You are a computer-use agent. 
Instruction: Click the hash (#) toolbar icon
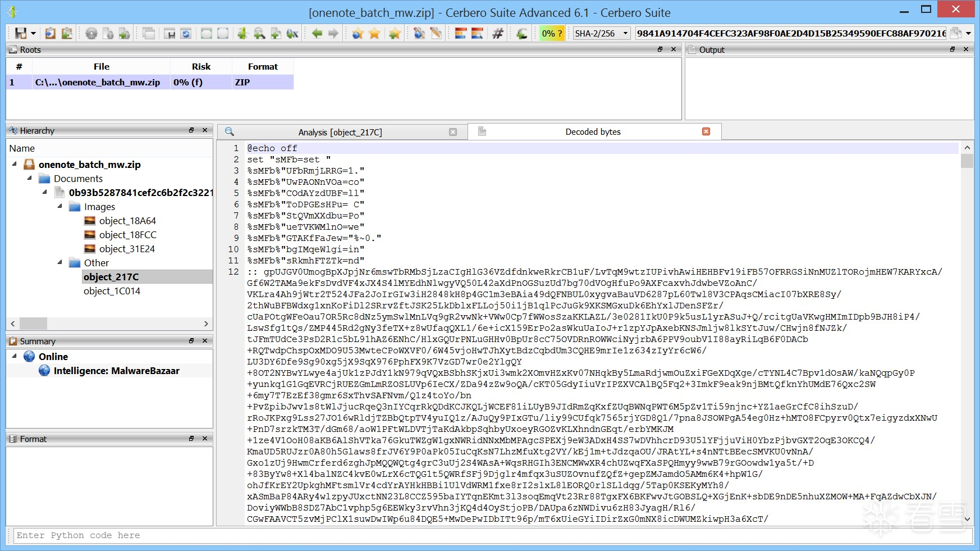click(497, 34)
